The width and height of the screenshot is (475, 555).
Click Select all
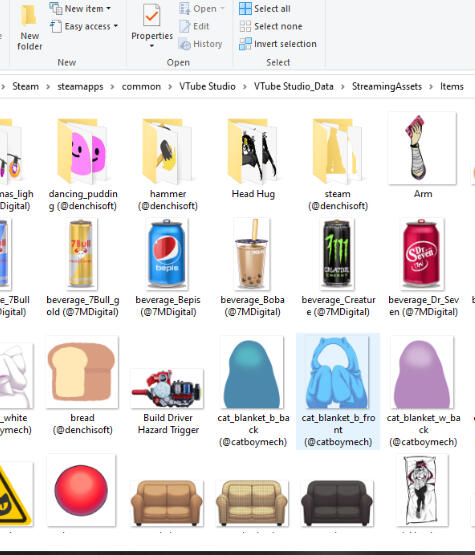coord(265,8)
